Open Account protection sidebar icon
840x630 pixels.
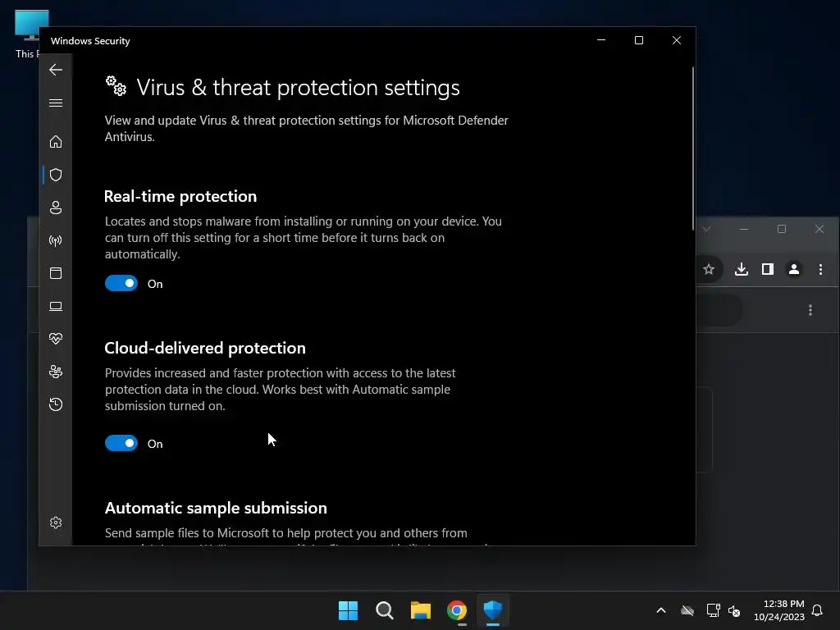56,208
